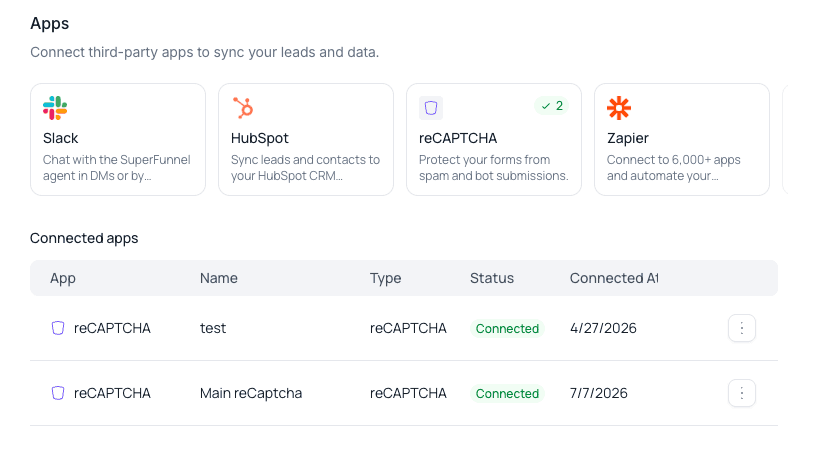Click the Name column header
Viewport: 828px width, 454px height.
[x=219, y=278]
